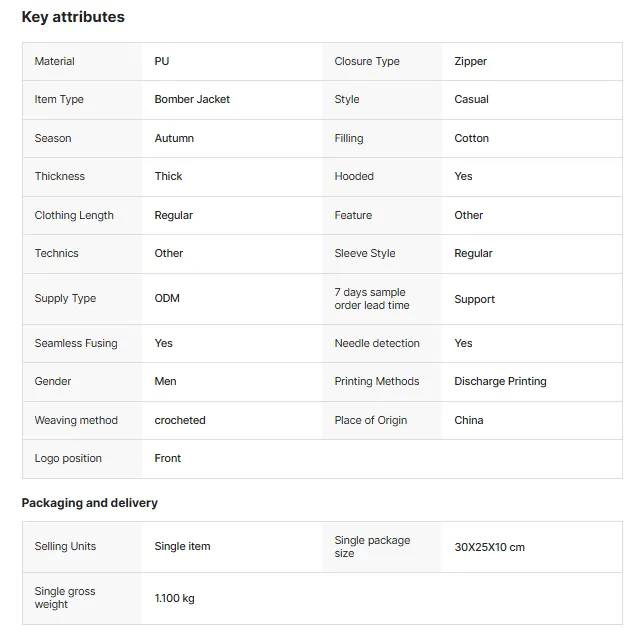Click the Autumn season value

174,138
